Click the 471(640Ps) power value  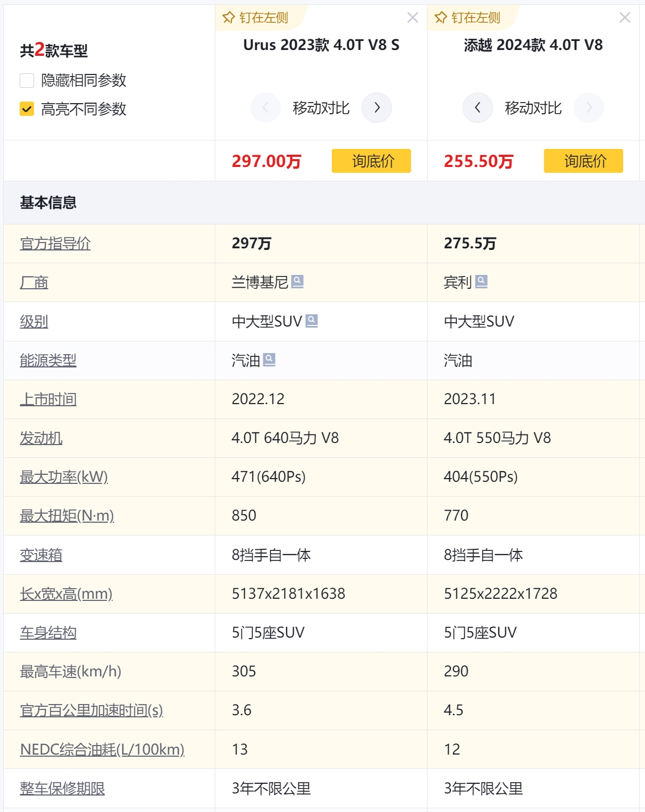269,477
